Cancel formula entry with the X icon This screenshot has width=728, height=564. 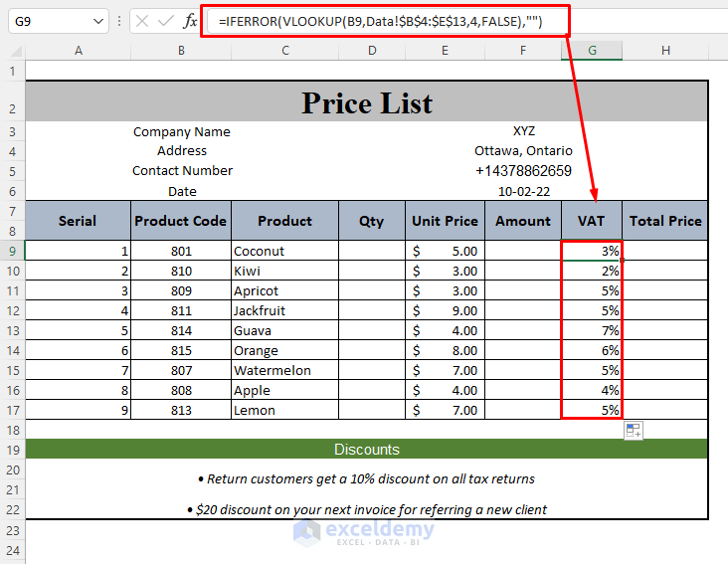click(142, 21)
